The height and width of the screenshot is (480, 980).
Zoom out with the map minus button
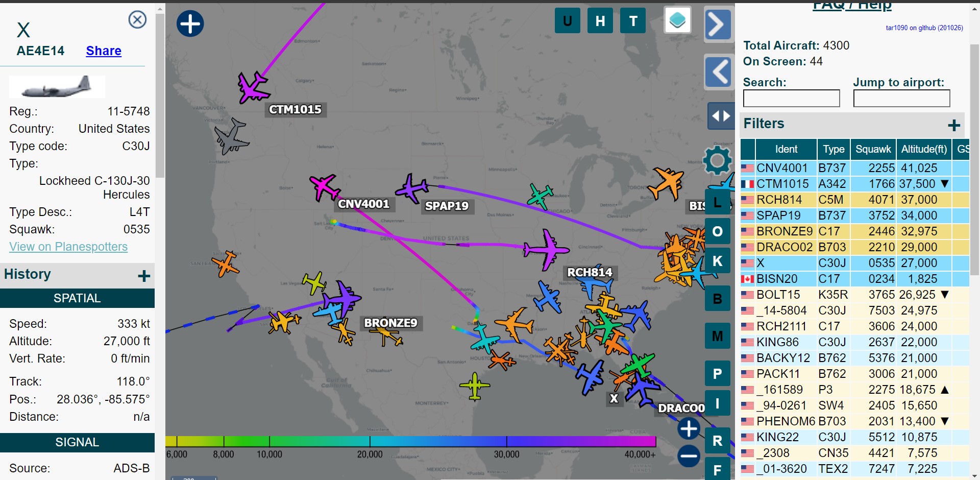(689, 455)
